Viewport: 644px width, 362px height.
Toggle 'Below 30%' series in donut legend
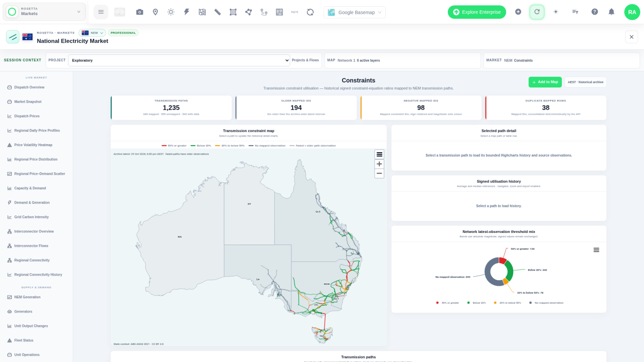coord(477,303)
